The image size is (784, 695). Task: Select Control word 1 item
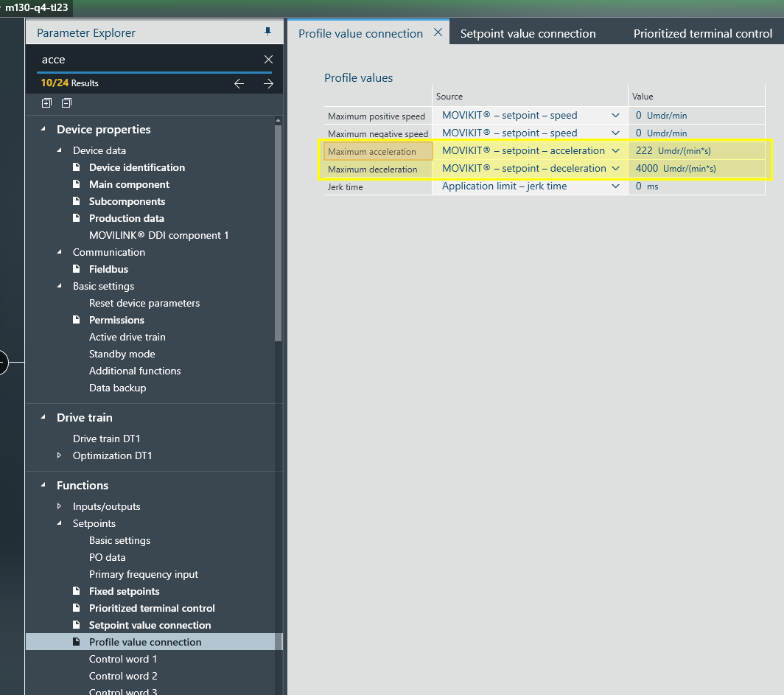pos(123,659)
